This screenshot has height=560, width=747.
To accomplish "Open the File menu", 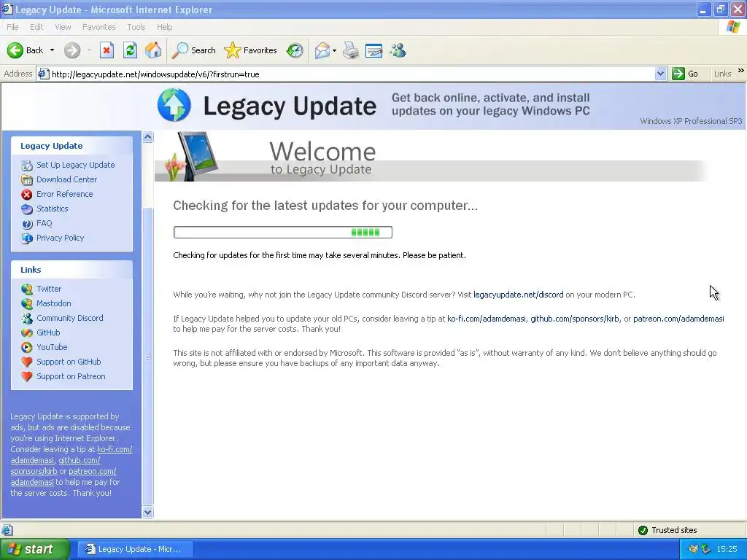I will (x=12, y=27).
